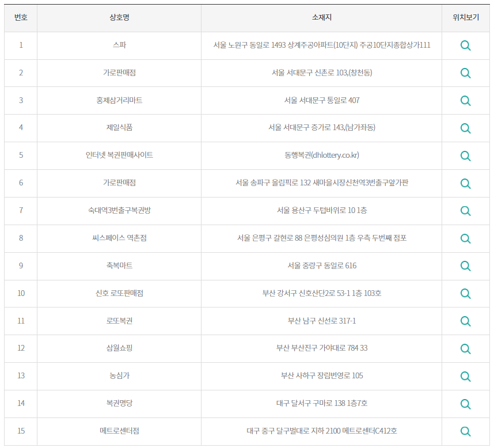Click address 대구 달서구 구마로 138 1층7호
This screenshot has height=448, width=494.
tap(322, 403)
